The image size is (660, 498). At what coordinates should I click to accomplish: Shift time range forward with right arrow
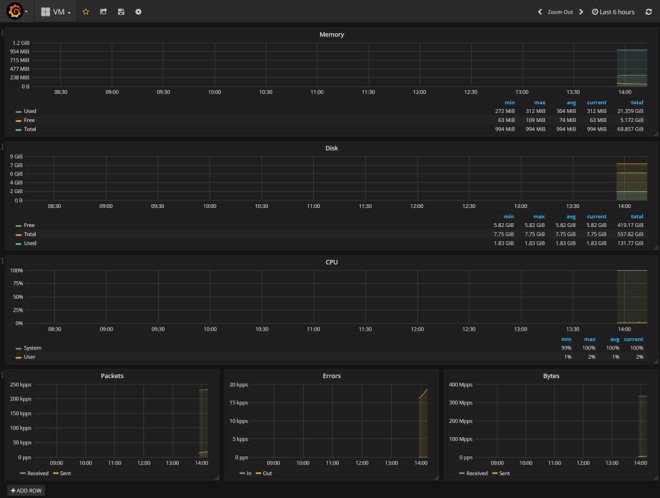(582, 12)
